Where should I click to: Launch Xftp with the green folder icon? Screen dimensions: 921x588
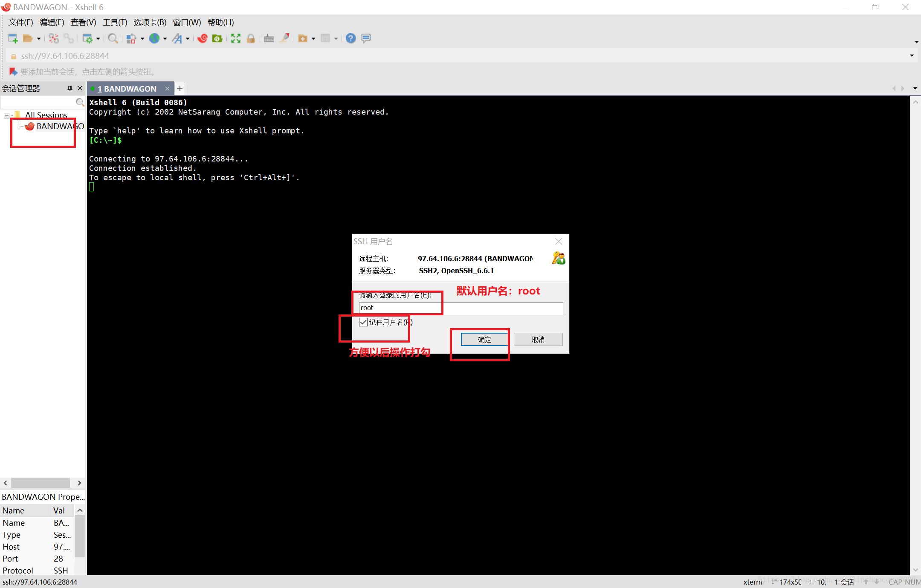point(217,39)
